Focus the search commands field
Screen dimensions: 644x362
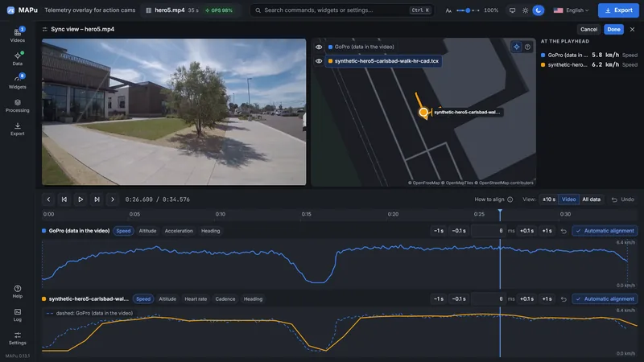click(x=343, y=10)
